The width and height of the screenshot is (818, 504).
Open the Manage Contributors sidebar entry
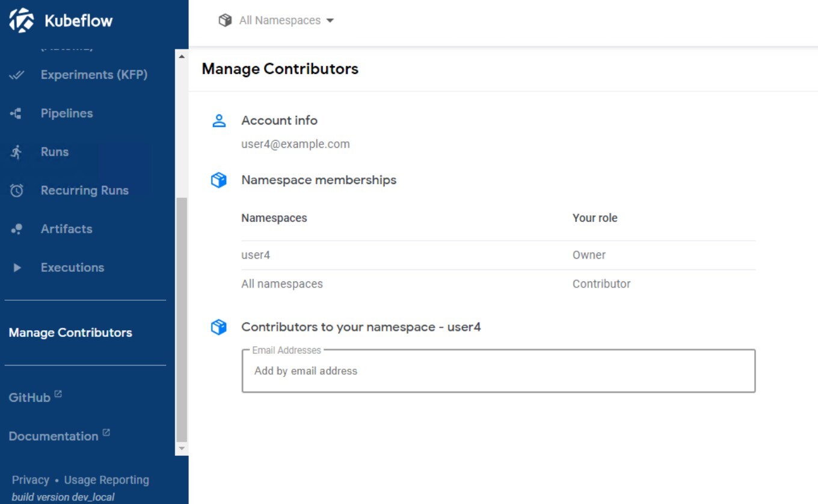tap(70, 333)
